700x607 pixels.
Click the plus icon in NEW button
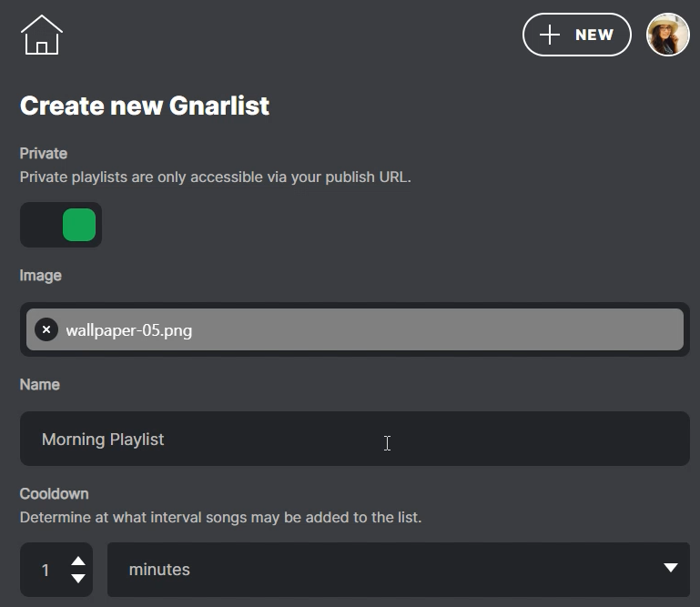(x=549, y=35)
